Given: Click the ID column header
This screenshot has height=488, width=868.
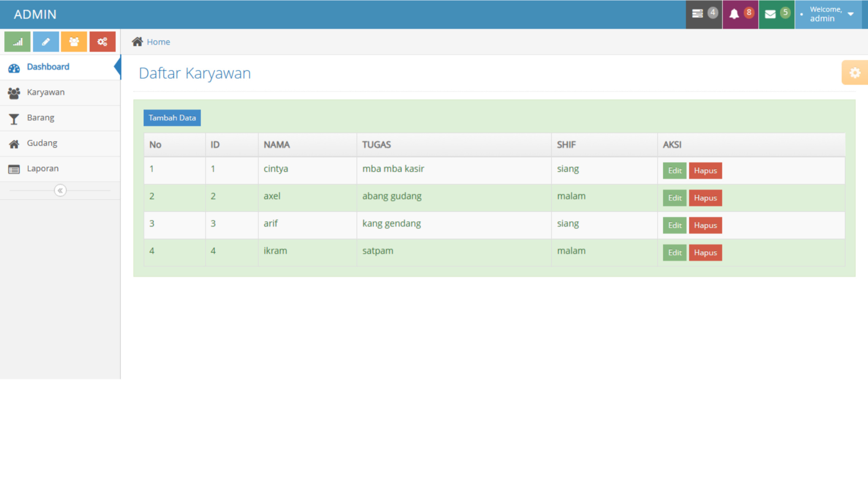Looking at the screenshot, I should click(x=232, y=145).
